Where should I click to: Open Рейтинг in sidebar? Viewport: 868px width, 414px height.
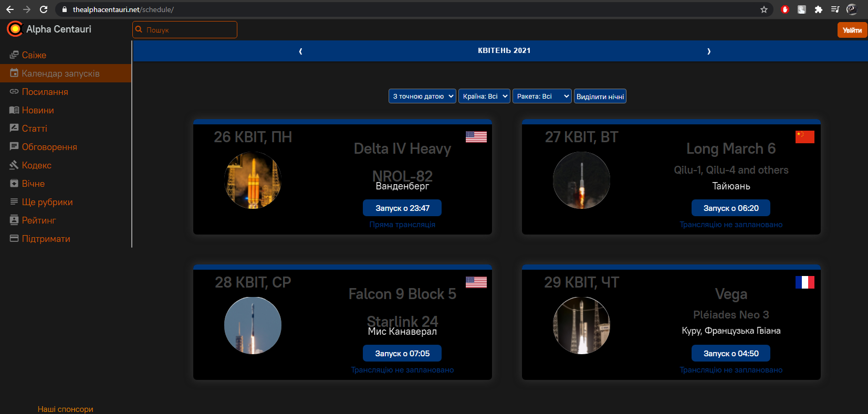point(39,220)
